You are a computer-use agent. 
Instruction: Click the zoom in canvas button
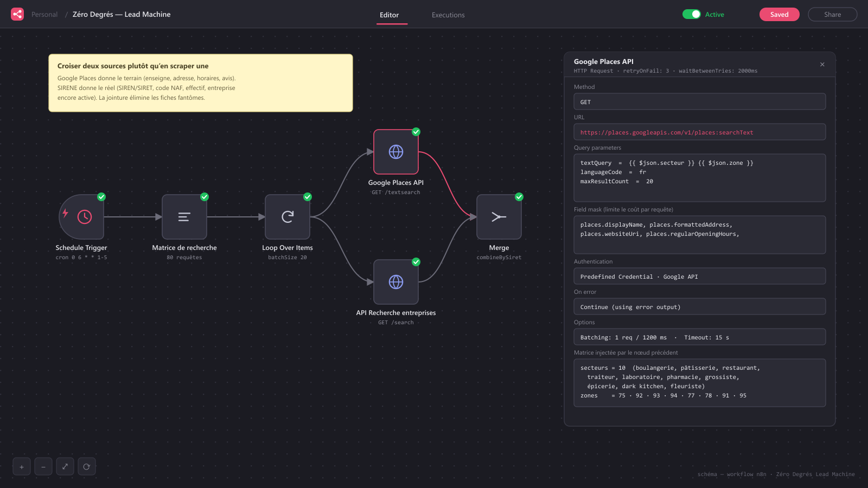coord(22,466)
